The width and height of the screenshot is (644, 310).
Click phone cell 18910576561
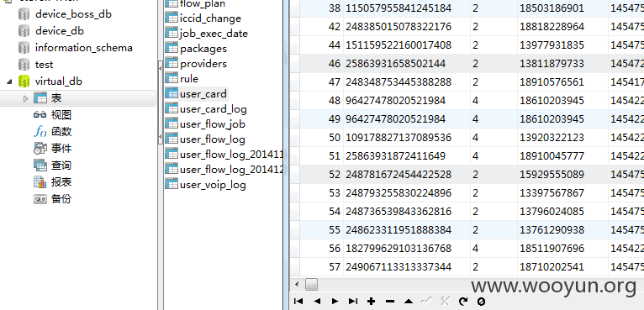point(562,82)
